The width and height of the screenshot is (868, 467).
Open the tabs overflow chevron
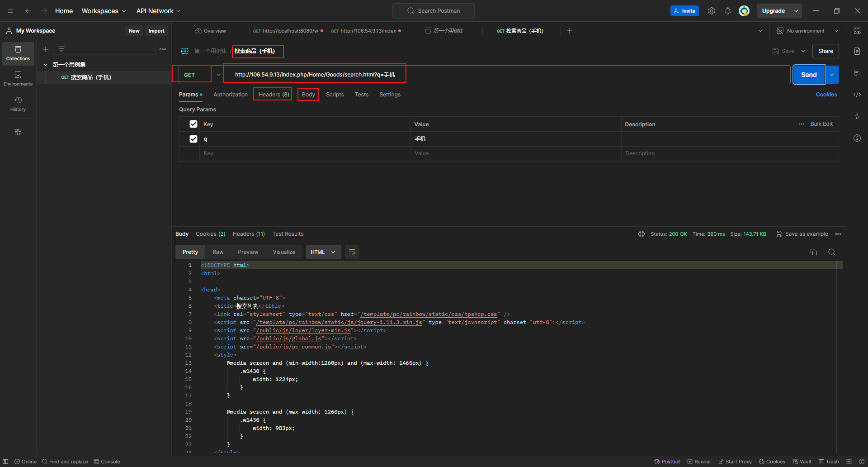point(760,31)
